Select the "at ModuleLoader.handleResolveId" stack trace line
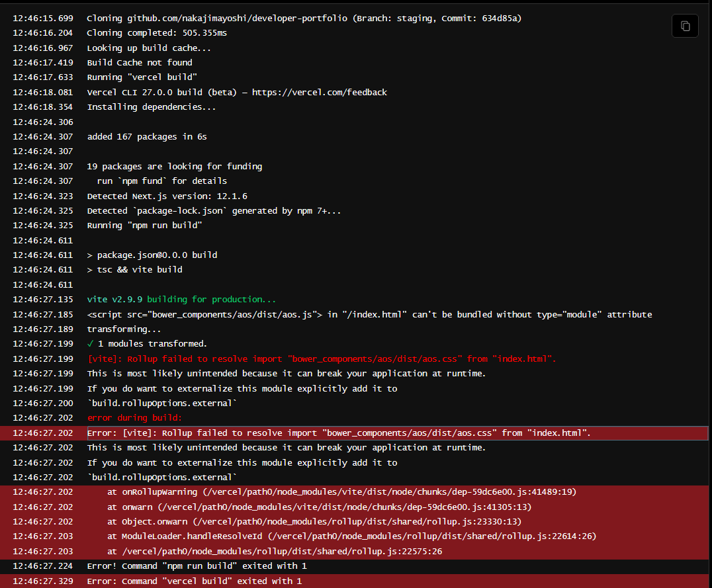This screenshot has width=712, height=588. pyautogui.click(x=352, y=536)
